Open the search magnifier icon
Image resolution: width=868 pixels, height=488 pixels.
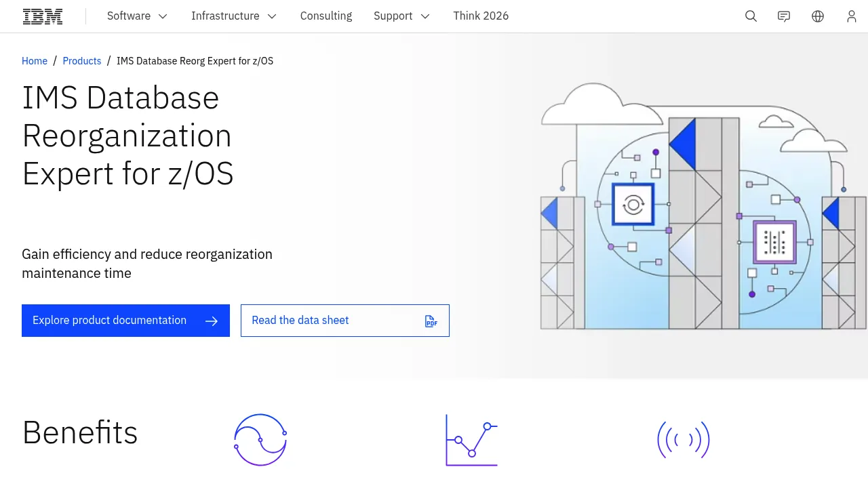click(x=751, y=16)
